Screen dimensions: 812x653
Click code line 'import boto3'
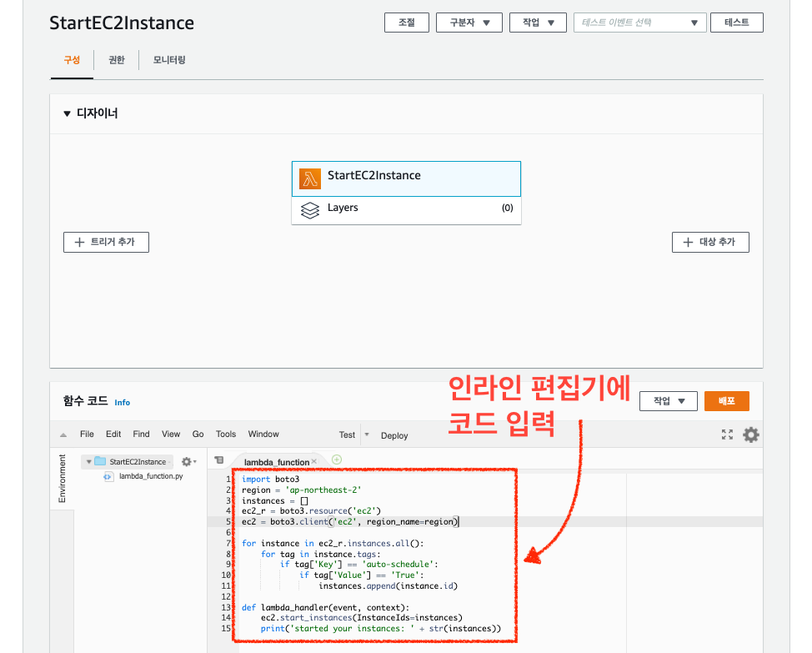(270, 479)
